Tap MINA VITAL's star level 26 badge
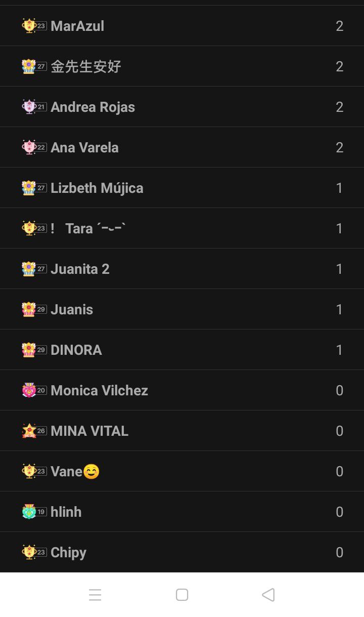The height and width of the screenshot is (617, 364). click(34, 431)
